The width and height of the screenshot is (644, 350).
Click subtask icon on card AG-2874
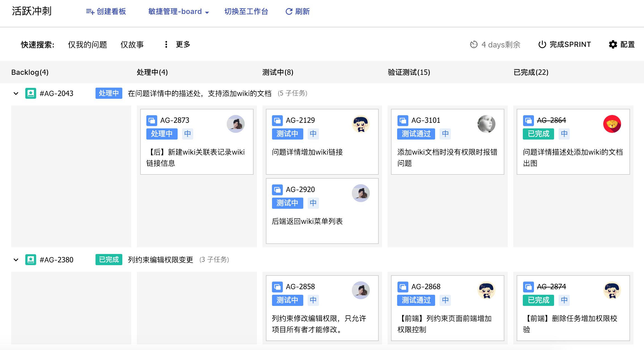(x=528, y=287)
